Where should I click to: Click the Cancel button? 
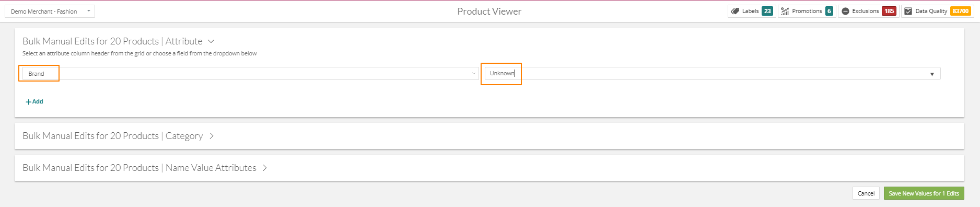tap(866, 193)
